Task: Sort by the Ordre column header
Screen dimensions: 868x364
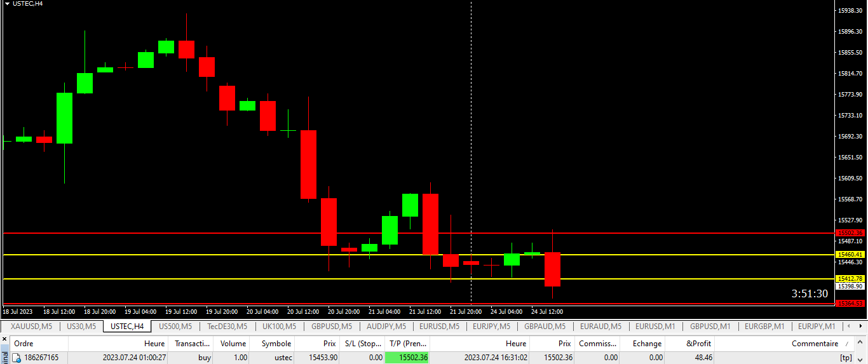Action: (39, 344)
